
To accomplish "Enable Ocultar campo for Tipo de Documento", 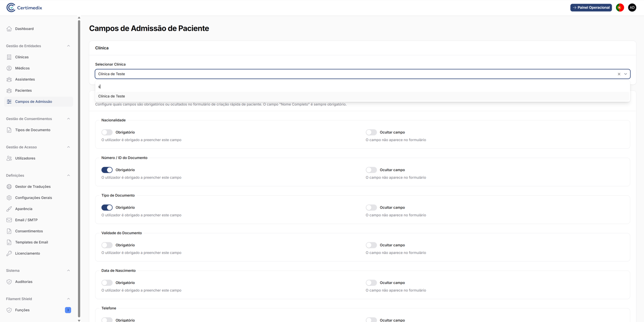I will 371,207.
